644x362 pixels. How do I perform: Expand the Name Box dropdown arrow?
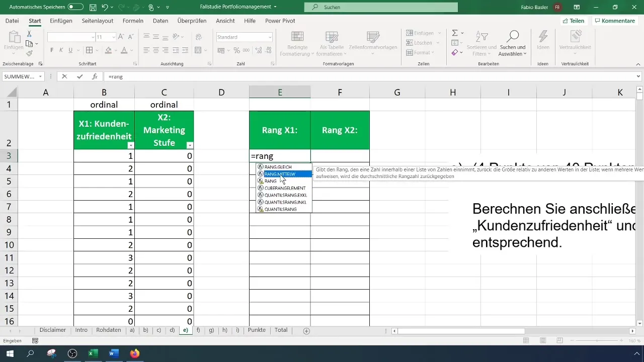pyautogui.click(x=40, y=77)
